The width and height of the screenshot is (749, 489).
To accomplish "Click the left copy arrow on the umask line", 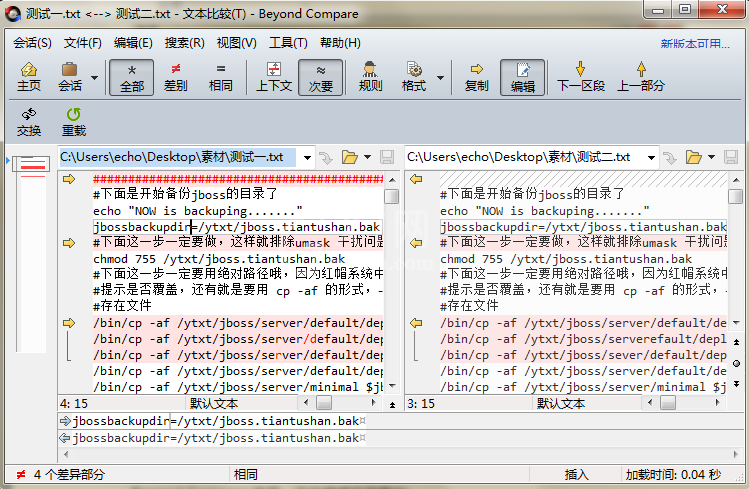I will pos(69,243).
